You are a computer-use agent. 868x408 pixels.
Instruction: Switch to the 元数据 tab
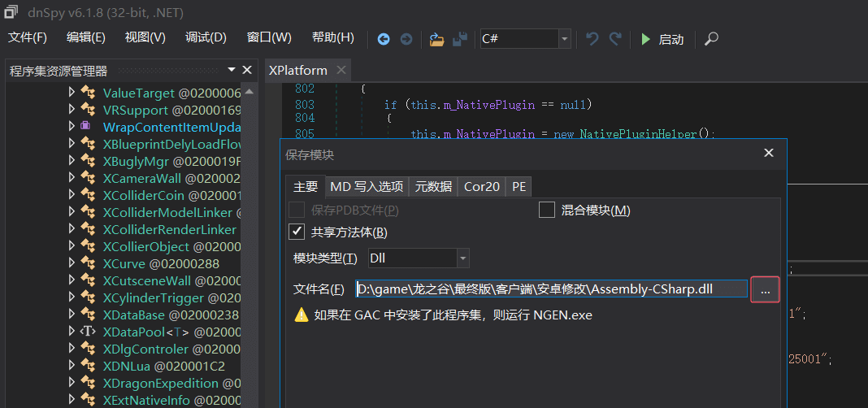(433, 187)
